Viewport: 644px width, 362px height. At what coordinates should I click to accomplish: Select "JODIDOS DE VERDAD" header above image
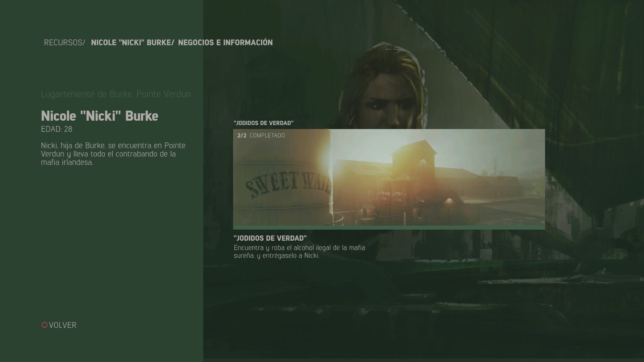click(x=263, y=123)
